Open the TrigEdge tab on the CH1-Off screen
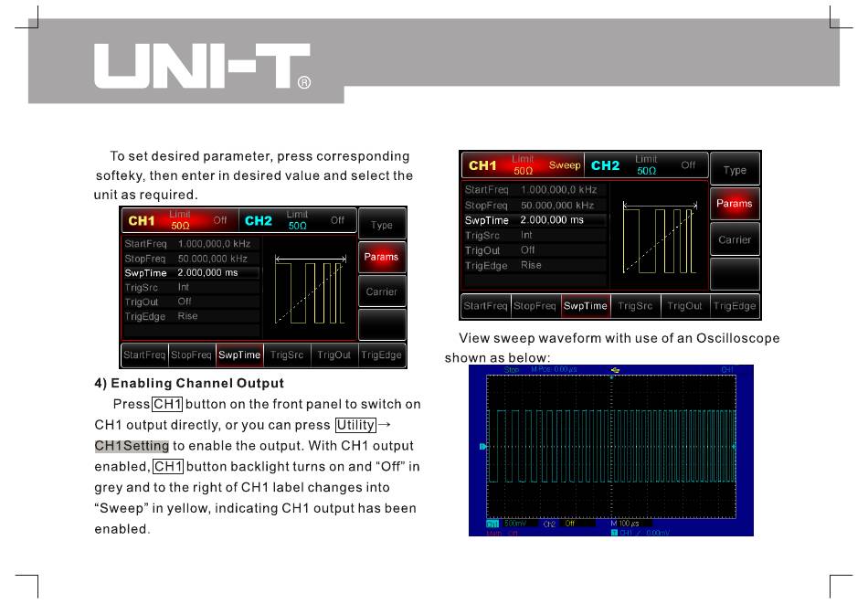Viewport: 868px width, 604px height. (x=381, y=355)
